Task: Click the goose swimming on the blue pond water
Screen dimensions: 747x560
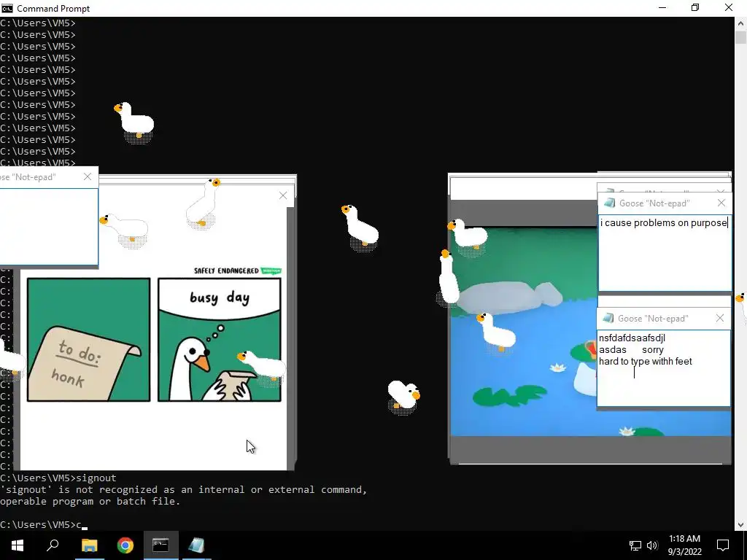Action: tap(496, 332)
